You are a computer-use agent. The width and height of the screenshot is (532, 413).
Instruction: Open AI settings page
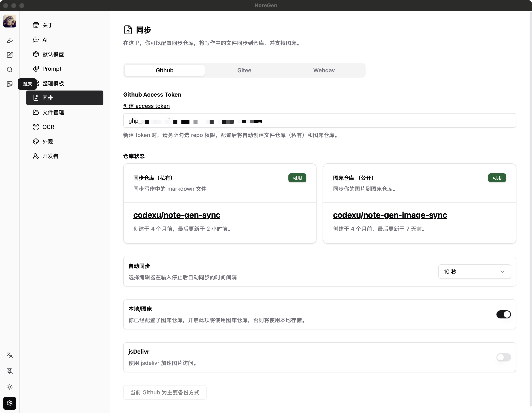pyautogui.click(x=65, y=40)
